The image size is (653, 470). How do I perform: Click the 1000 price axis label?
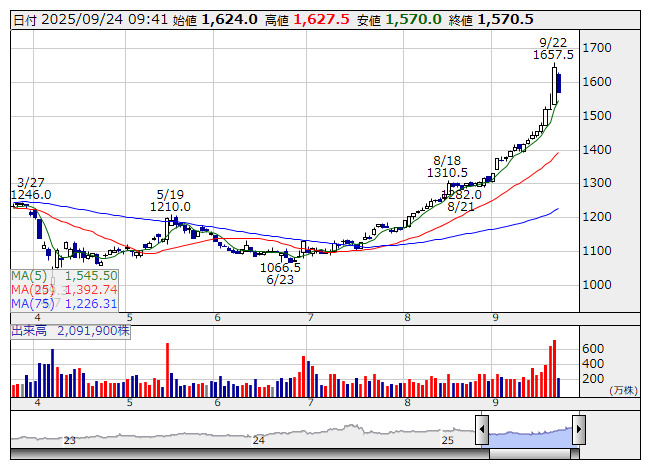597,285
